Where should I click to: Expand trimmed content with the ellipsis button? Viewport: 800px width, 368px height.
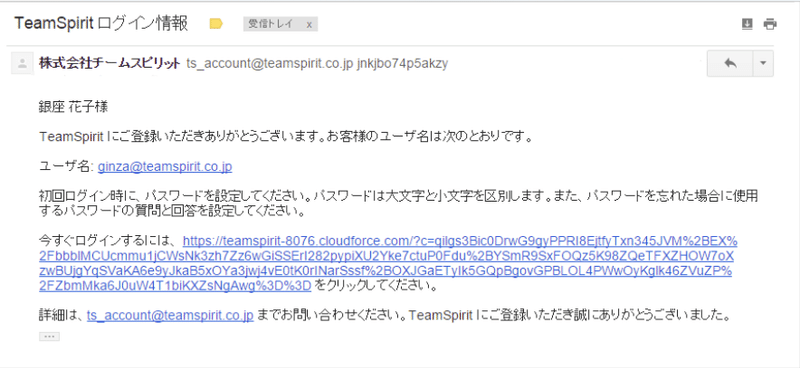[49, 336]
